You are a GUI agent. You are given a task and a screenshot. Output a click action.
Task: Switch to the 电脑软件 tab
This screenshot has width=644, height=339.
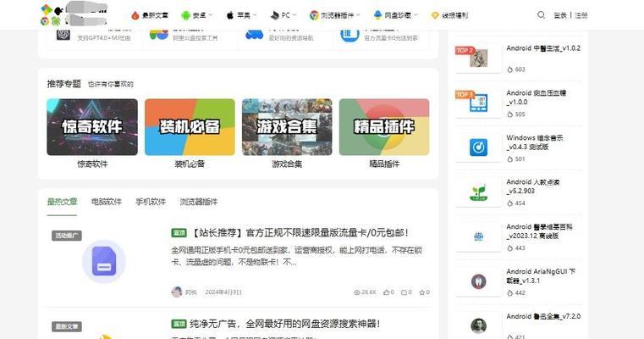(107, 202)
